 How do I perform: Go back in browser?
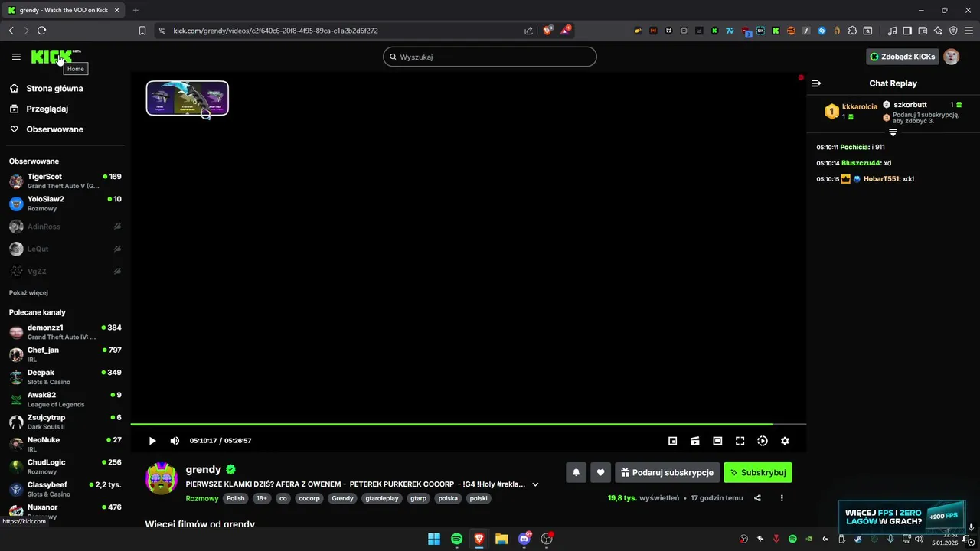coord(11,31)
